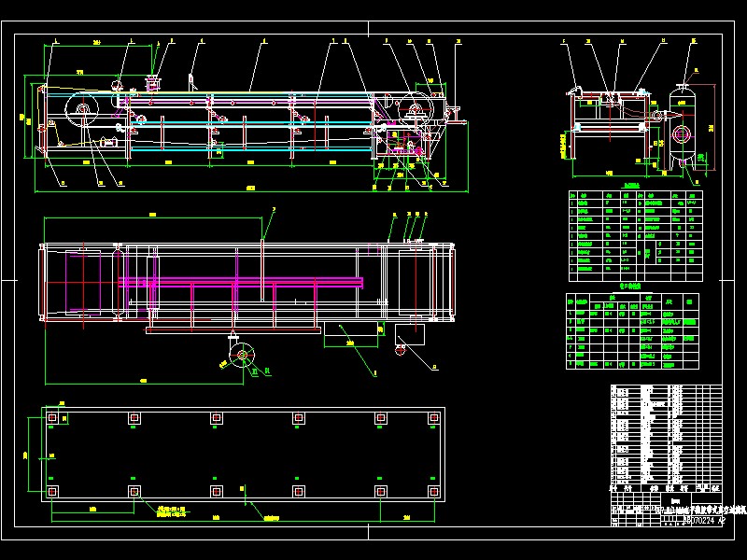The width and height of the screenshot is (747, 560).
Task: Select the magenta horizontal pipe in plan view
Action: coord(241,281)
